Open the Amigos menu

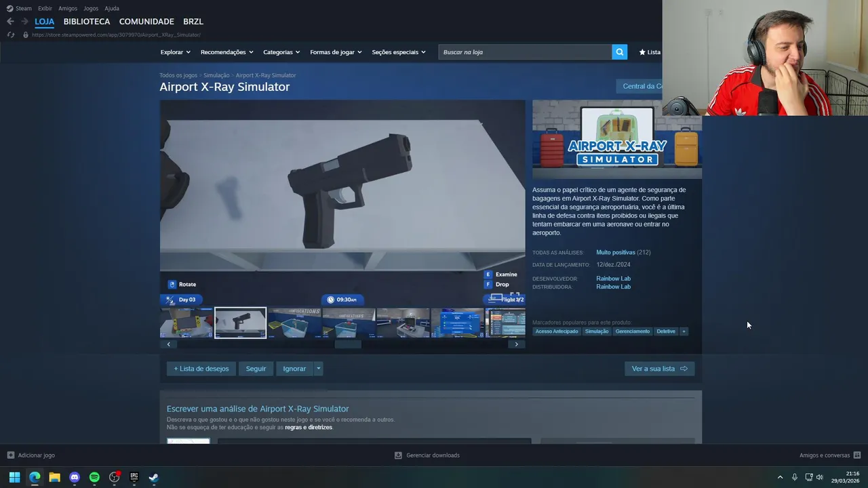68,8
